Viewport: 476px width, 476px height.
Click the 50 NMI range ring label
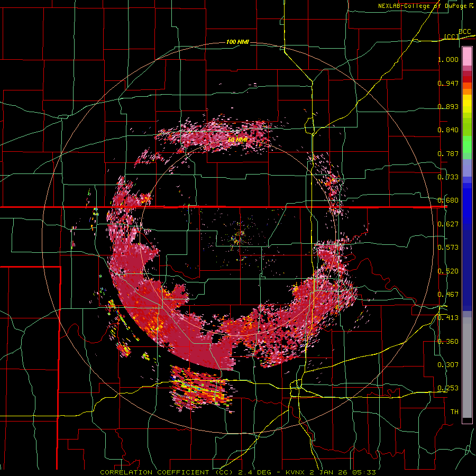237,140
